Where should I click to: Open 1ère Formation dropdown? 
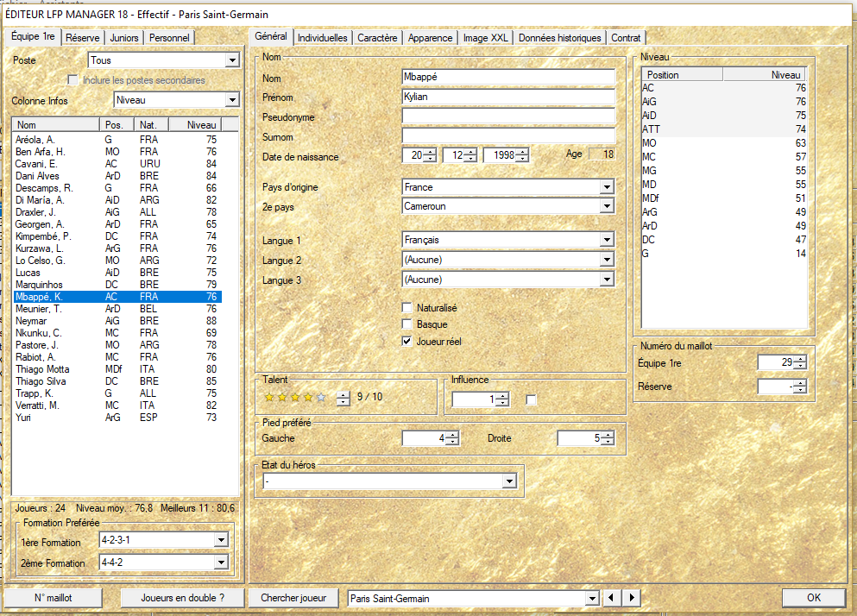tap(221, 540)
